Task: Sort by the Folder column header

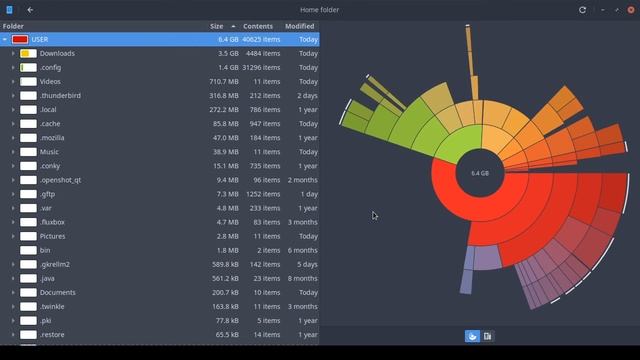Action: point(13,26)
